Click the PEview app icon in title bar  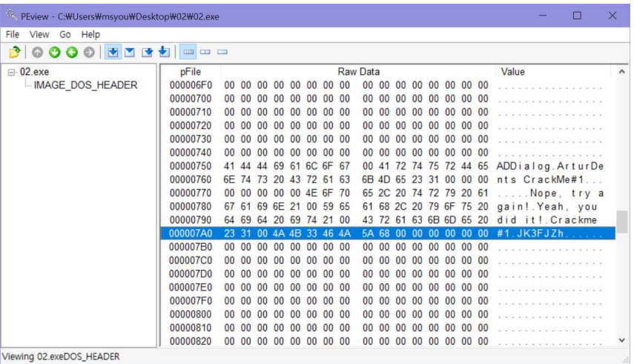[12, 16]
